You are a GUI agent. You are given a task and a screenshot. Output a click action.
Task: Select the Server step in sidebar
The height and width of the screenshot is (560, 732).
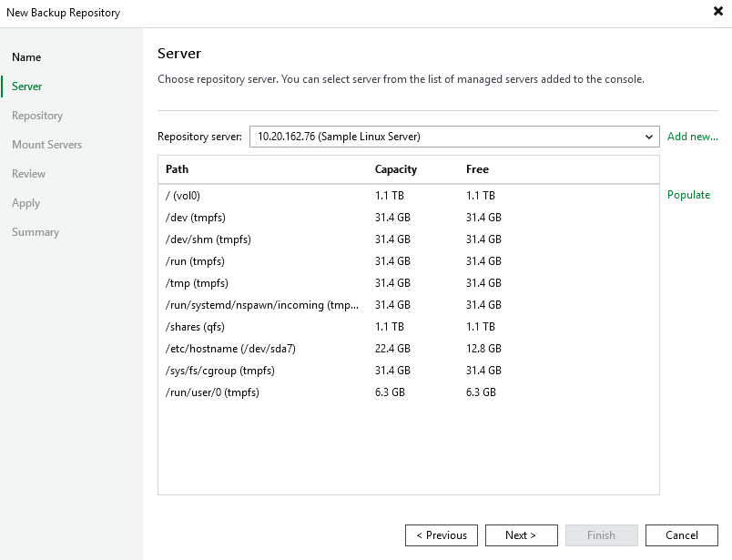[27, 87]
